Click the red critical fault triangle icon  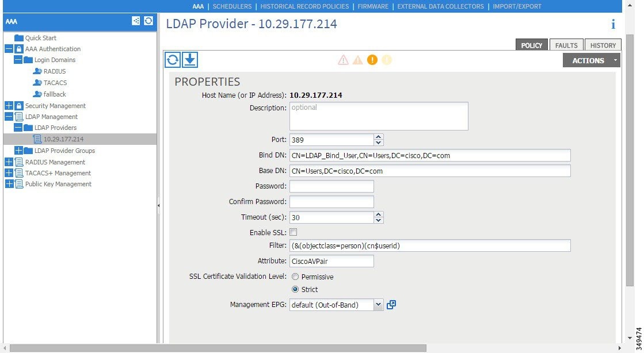point(343,60)
